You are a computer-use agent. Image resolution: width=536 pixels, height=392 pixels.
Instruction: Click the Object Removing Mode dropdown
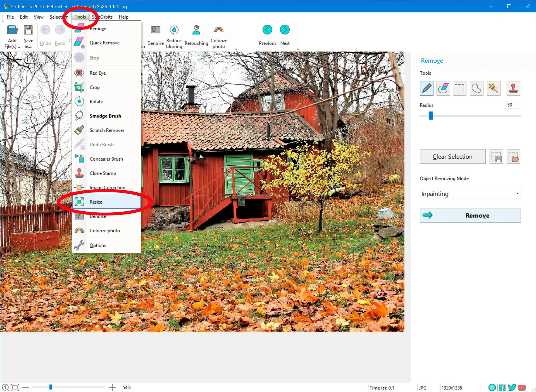click(x=470, y=194)
